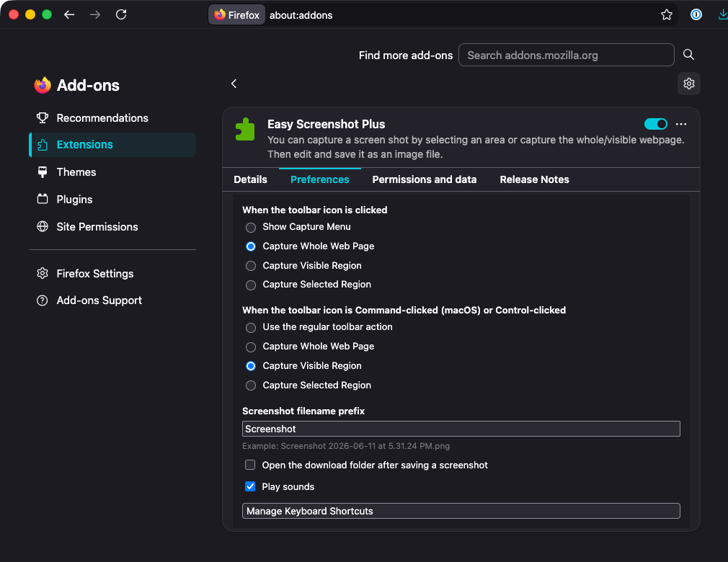The width and height of the screenshot is (728, 562).
Task: Disable the Easy Screenshot Plus toggle
Action: coord(656,124)
